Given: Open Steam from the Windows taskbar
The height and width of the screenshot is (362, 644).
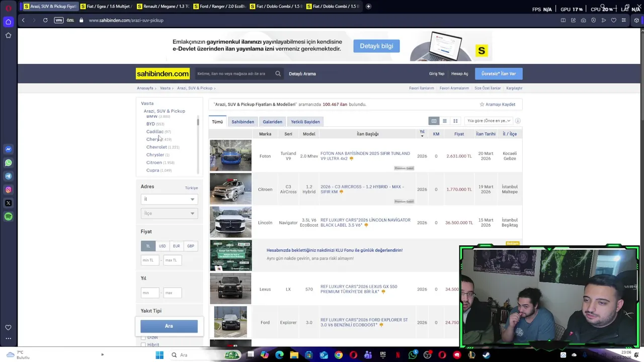Looking at the screenshot, I should 486,355.
